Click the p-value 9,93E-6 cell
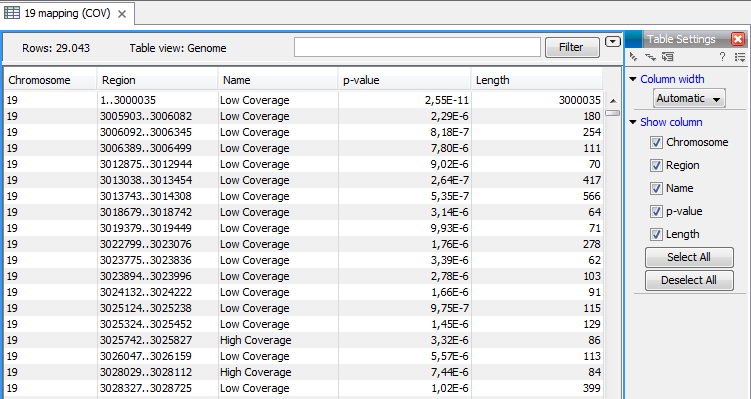 405,228
